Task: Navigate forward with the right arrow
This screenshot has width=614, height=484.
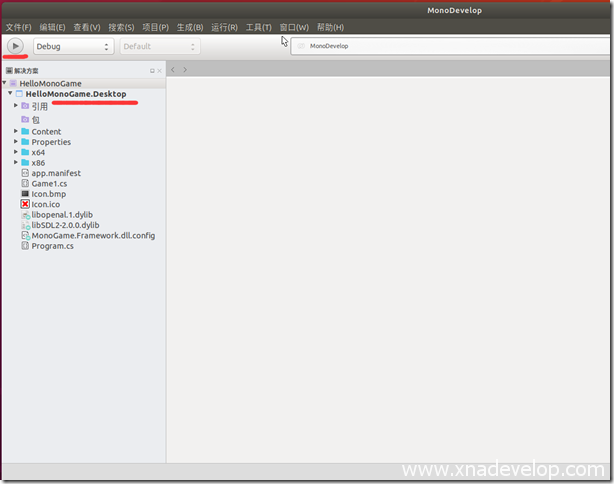Action: click(x=185, y=70)
